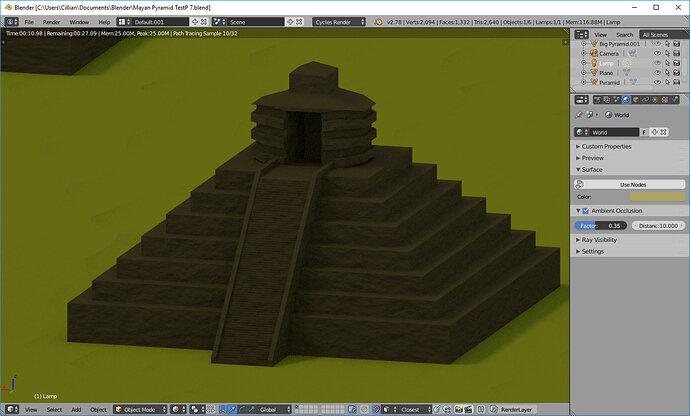690x416 pixels.
Task: Expand Big Pyramid.001 in outliner
Action: click(584, 44)
